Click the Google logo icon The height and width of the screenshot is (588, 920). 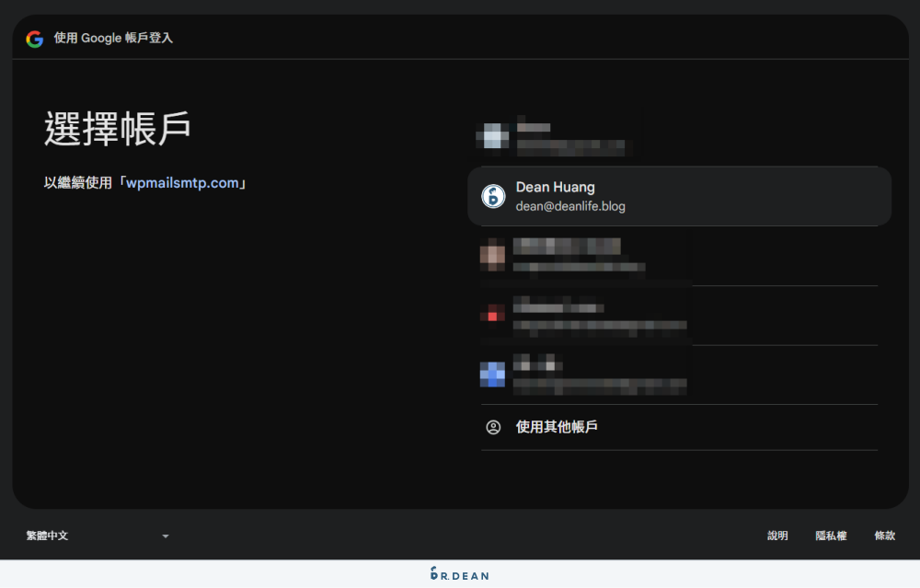(35, 38)
